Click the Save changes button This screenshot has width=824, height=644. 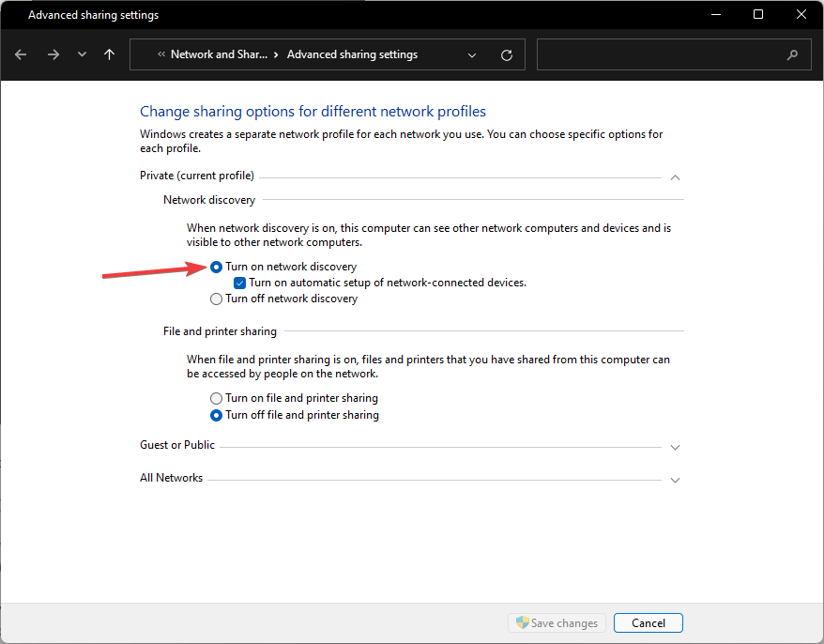coord(556,623)
